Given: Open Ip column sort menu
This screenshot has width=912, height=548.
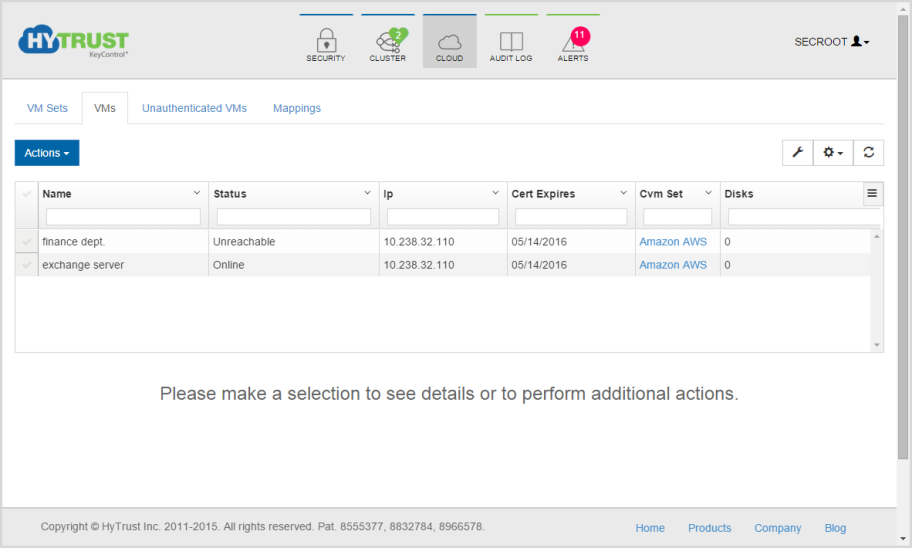Looking at the screenshot, I should tap(496, 193).
